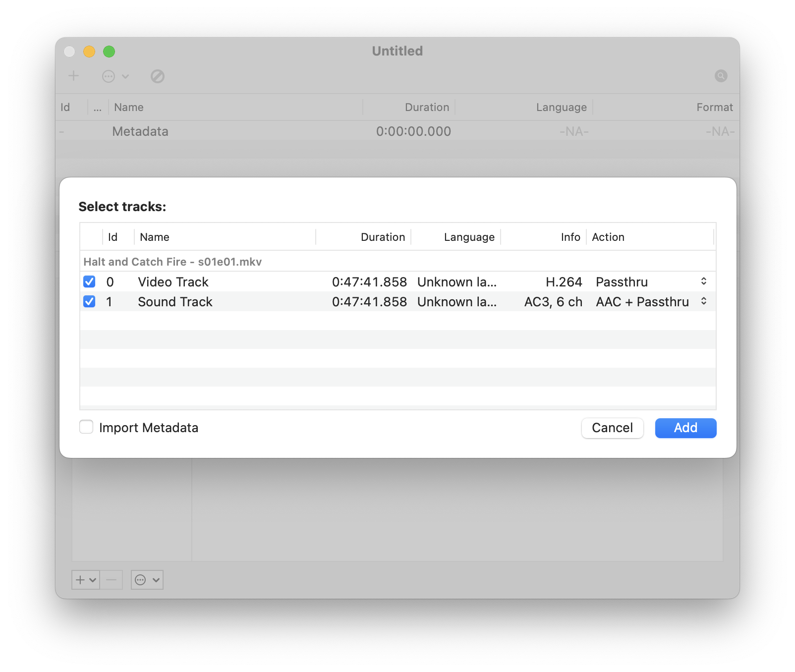Open the more actions ellipsis toolbar icon
This screenshot has height=672, width=795.
click(109, 76)
